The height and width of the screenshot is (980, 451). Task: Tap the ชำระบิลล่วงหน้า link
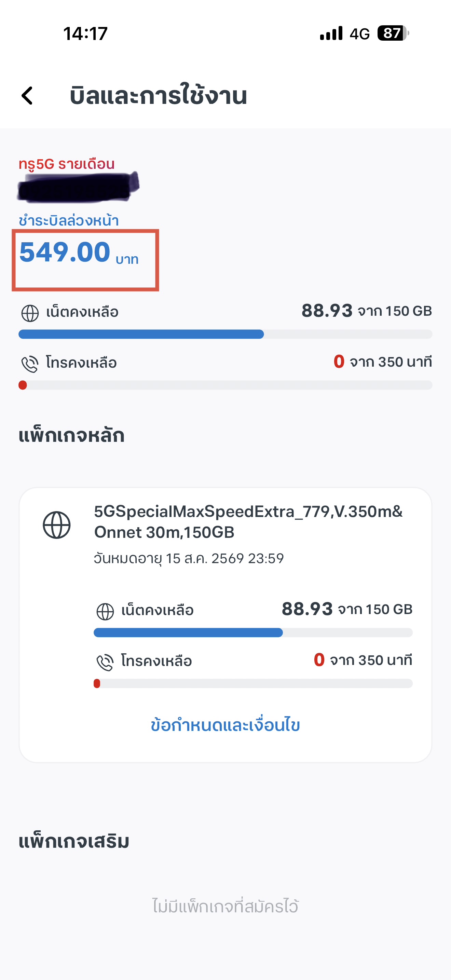click(x=69, y=221)
